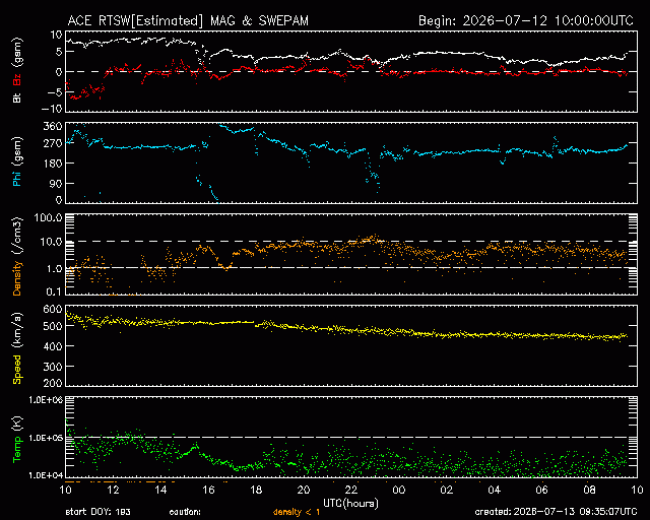Viewport: 650px width, 520px height.
Task: Click the 'Begin: 2026-07-12 10:00:00UTC' text
Action: 526,21
